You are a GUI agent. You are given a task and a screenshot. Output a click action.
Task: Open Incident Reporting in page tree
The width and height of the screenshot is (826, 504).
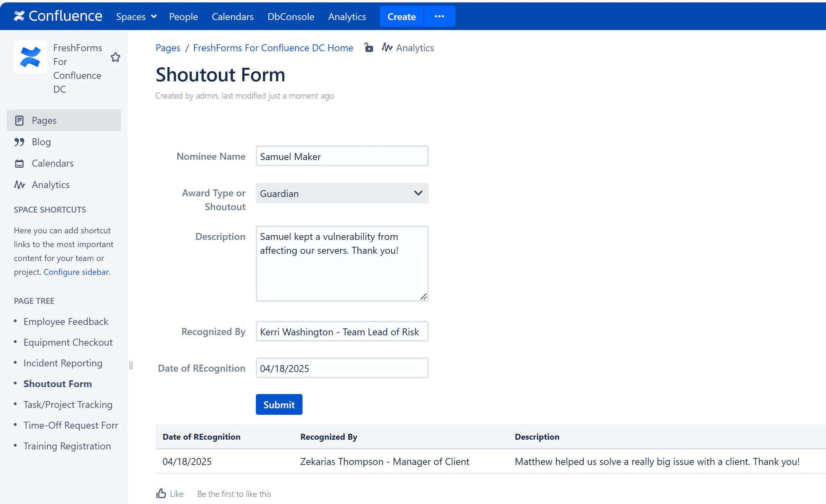tap(63, 363)
